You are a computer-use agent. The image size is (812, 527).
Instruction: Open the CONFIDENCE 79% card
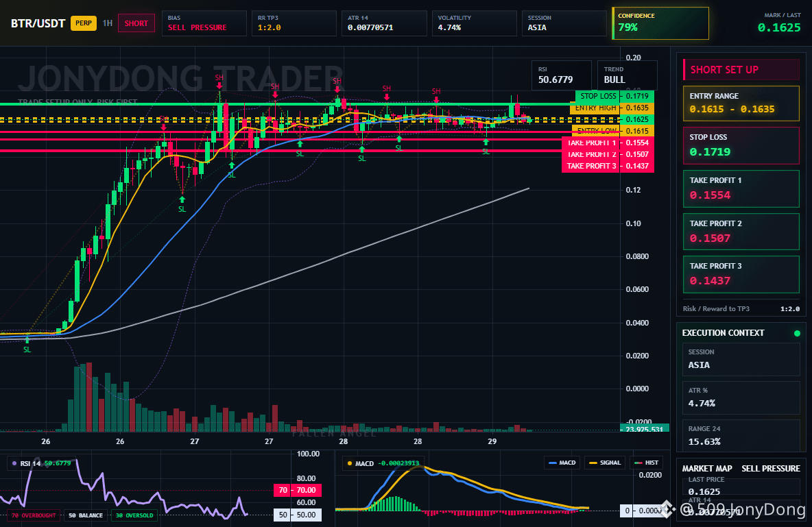coord(660,23)
